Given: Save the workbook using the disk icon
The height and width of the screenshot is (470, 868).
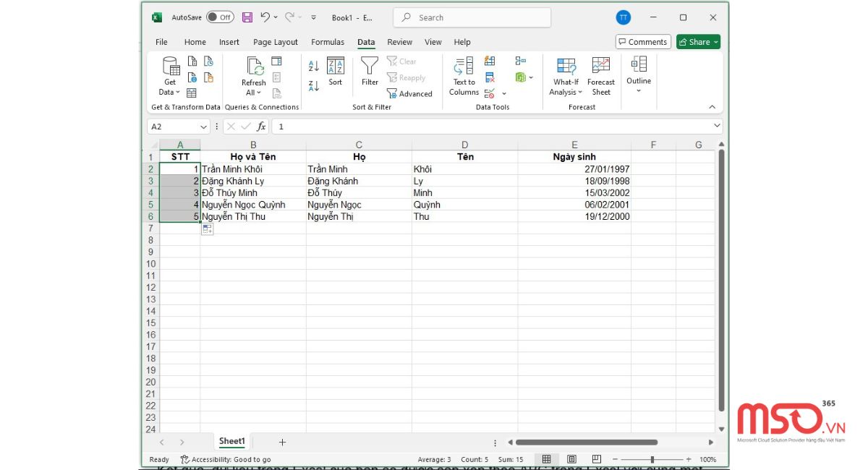Looking at the screenshot, I should pyautogui.click(x=247, y=17).
